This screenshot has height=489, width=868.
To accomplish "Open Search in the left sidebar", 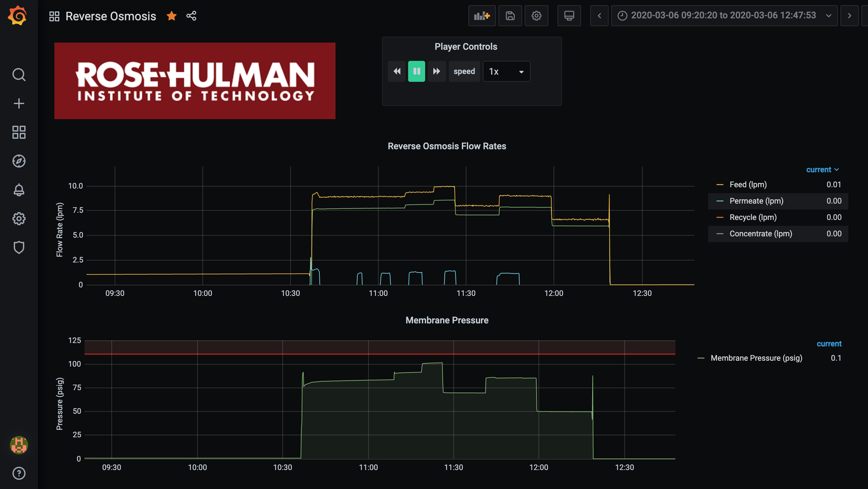I will [x=19, y=75].
